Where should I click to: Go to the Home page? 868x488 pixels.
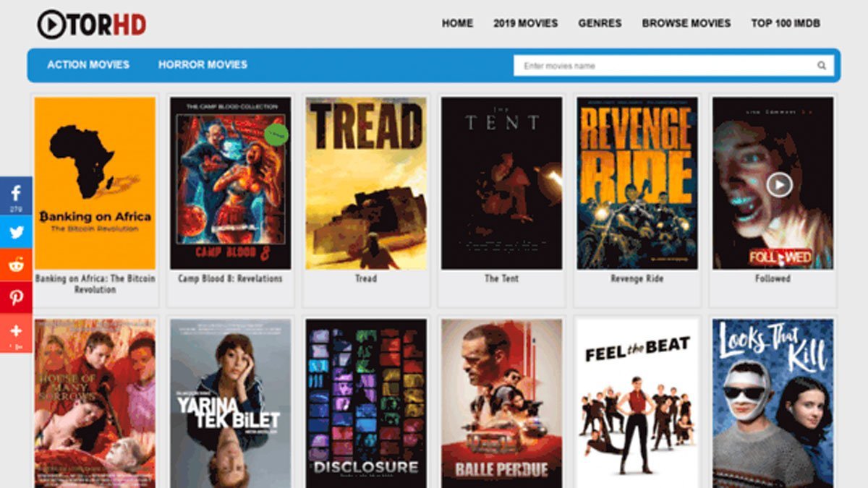tap(457, 23)
